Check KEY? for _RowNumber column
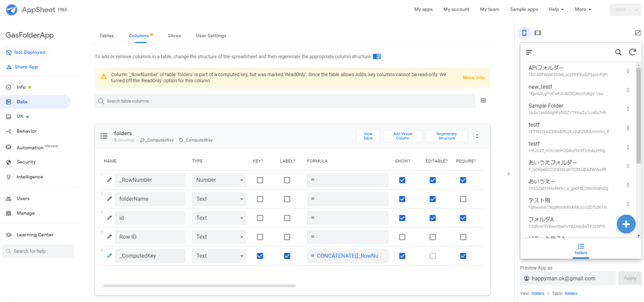The height and width of the screenshot is (302, 644). point(260,180)
